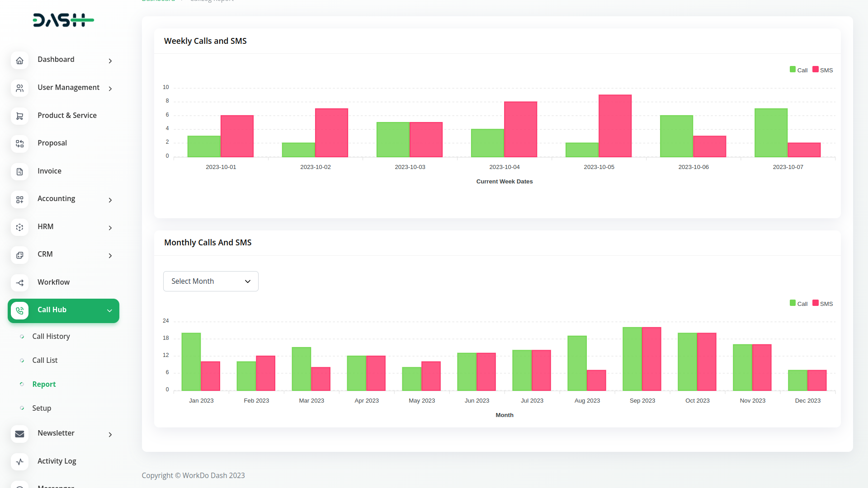Open the Setup submenu item
This screenshot has height=488, width=868.
point(42,408)
